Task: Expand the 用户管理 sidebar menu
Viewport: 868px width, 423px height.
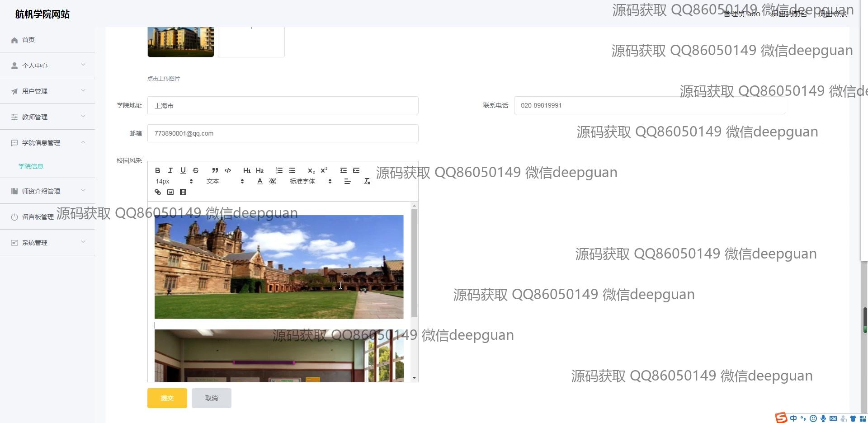Action: coord(47,91)
